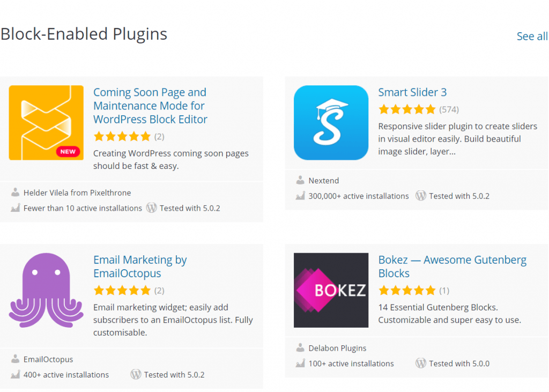Click Helder Vilela from Pixelthrone author name
Image resolution: width=549 pixels, height=392 pixels.
pos(77,193)
